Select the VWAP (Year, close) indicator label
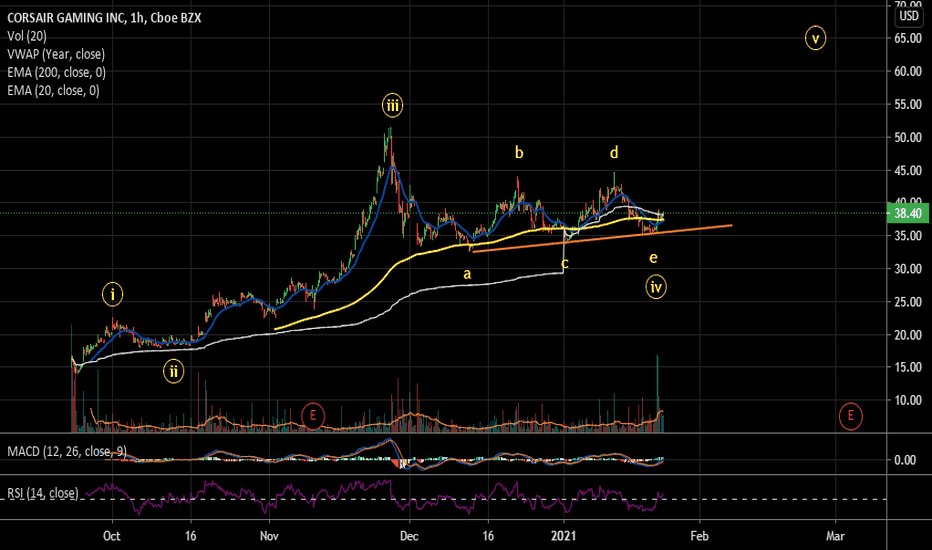Viewport: 932px width, 550px height. (56, 54)
